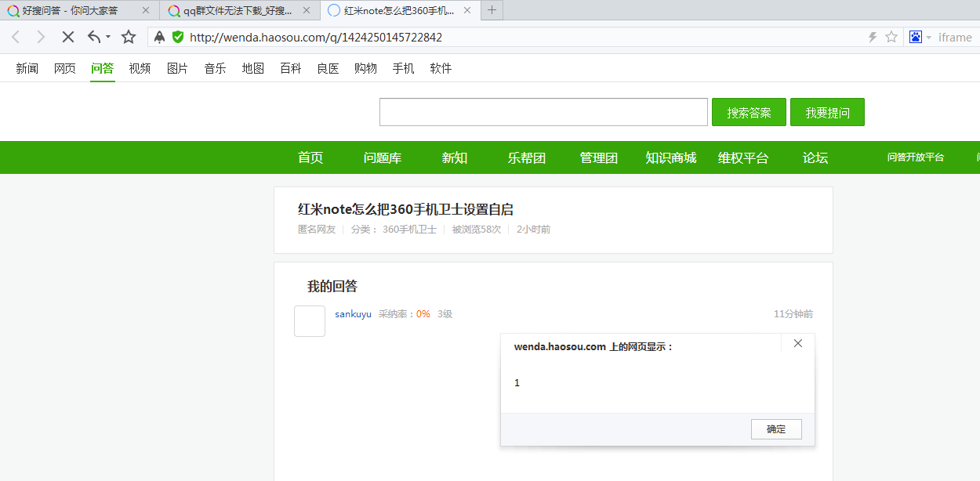980x481 pixels.
Task: Click the 我要提问 button
Action: coord(827,112)
